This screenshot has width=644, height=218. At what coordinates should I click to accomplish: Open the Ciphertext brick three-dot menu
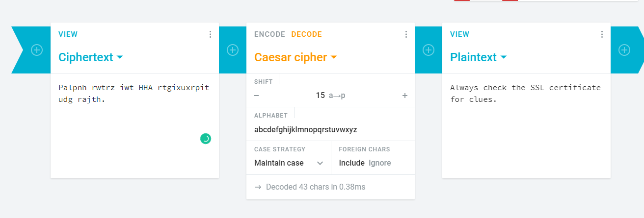[x=210, y=34]
